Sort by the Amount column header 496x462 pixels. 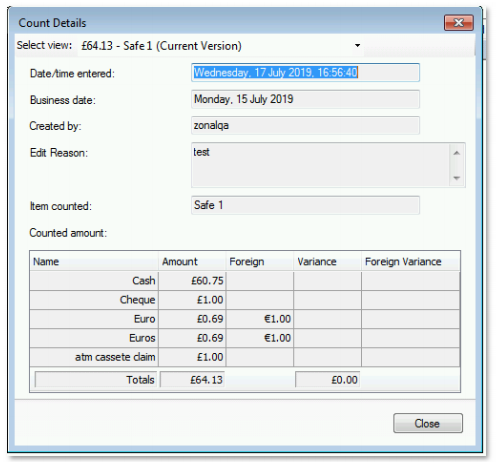point(192,261)
